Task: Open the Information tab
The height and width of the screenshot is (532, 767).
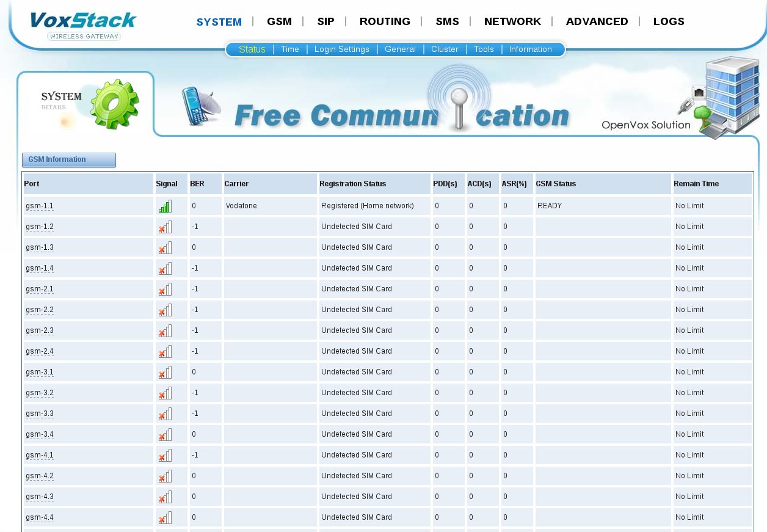Action: (530, 49)
